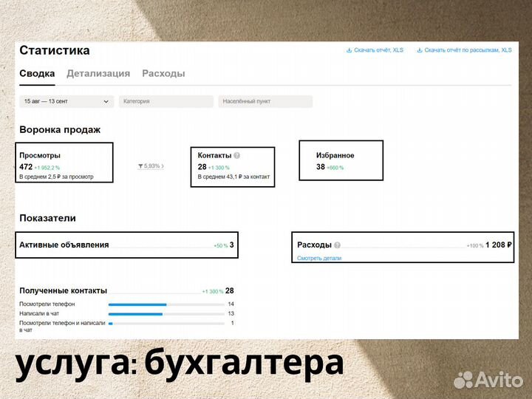Viewport: 532px width, 399px height.
Task: Click the Просмотры value 472
Action: point(26,167)
